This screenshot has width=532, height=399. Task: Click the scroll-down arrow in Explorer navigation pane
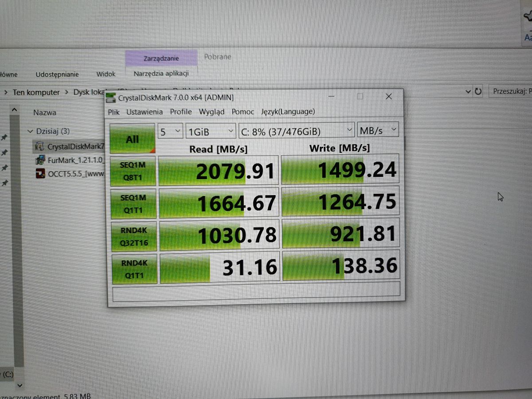[x=19, y=385]
